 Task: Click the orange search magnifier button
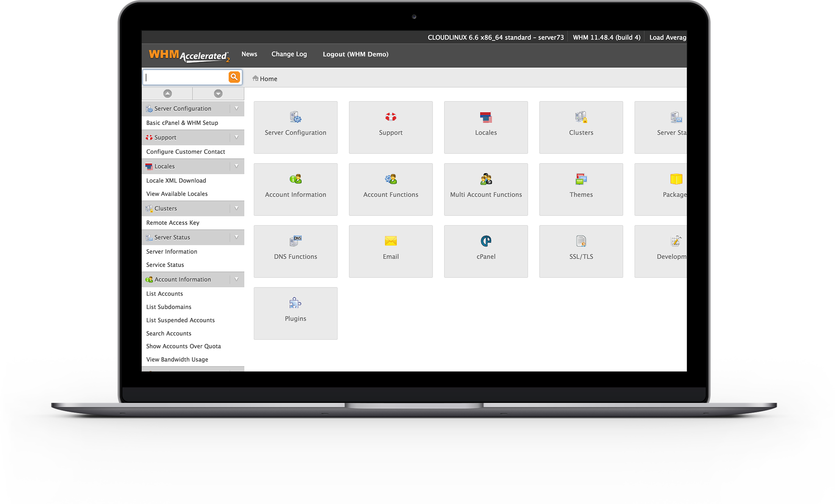(x=235, y=77)
